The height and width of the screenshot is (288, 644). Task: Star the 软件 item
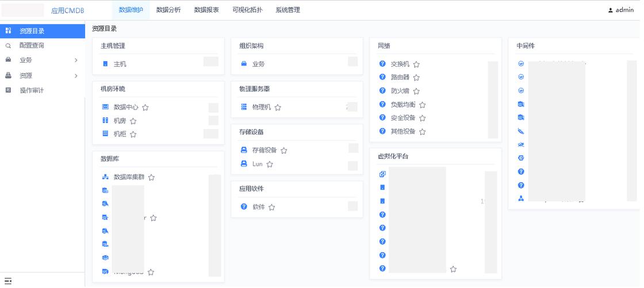tap(271, 207)
